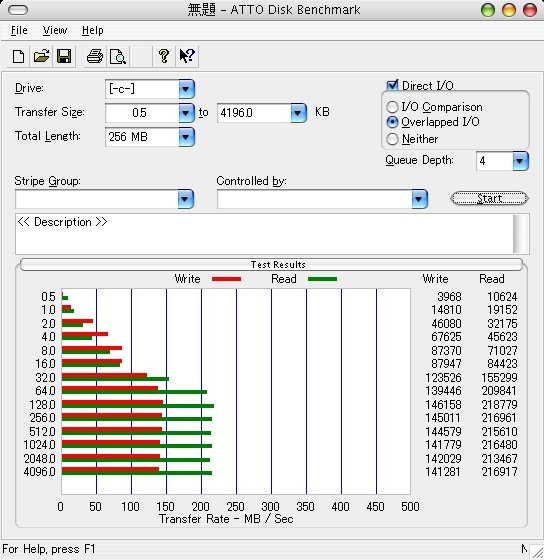Click the New document toolbar icon

point(18,56)
